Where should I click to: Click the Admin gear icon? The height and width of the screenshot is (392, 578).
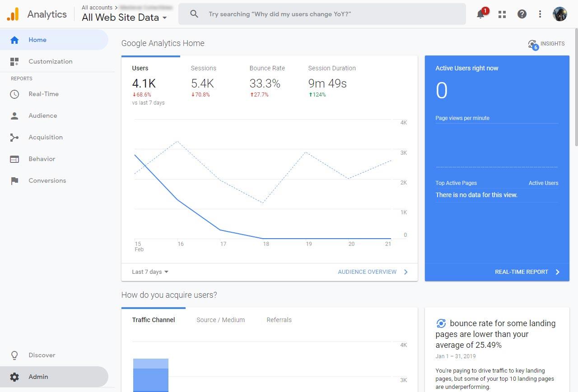(x=14, y=377)
